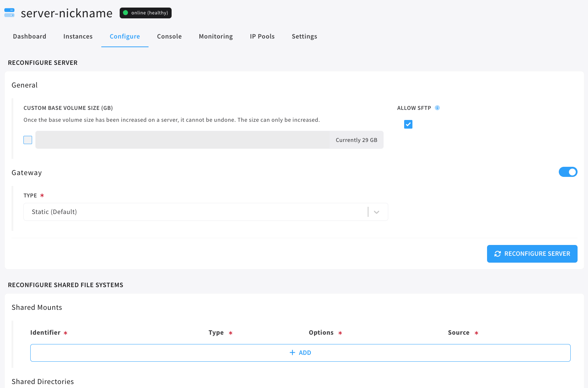Click the red asterisk beside Identifier

pyautogui.click(x=66, y=333)
